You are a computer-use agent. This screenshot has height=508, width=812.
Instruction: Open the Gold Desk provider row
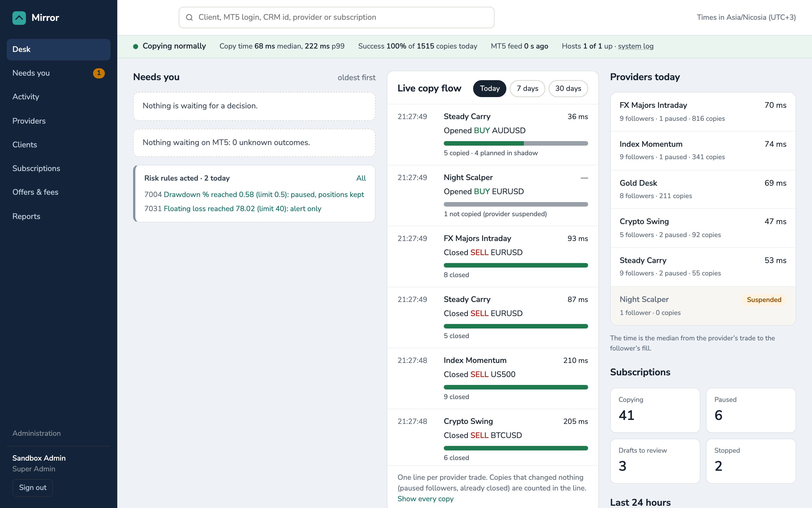pos(703,190)
